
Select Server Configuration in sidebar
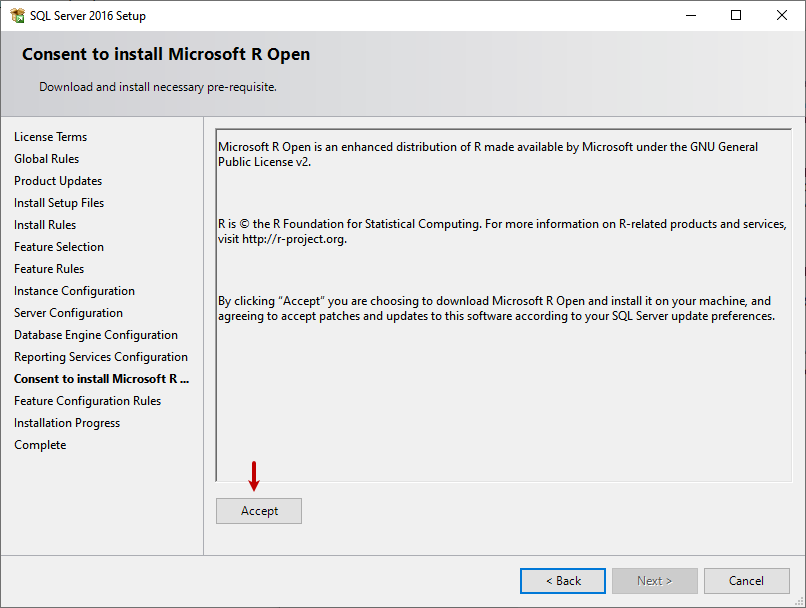(x=68, y=313)
